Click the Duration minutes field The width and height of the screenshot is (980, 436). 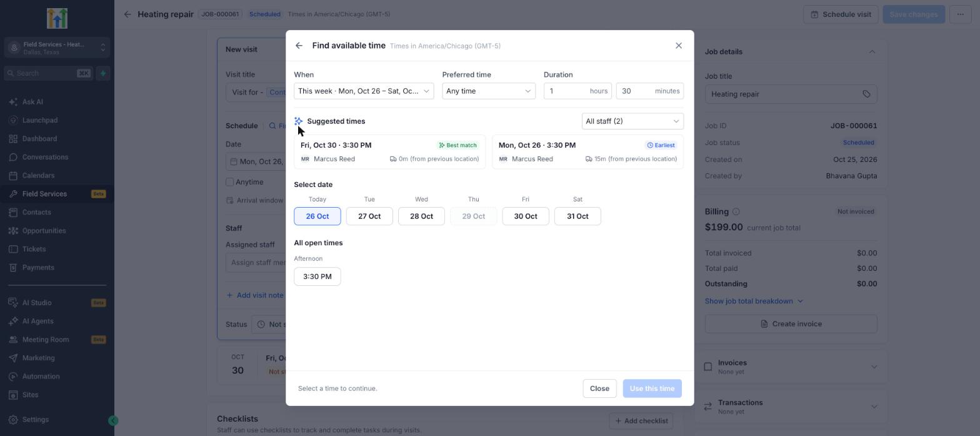click(650, 91)
